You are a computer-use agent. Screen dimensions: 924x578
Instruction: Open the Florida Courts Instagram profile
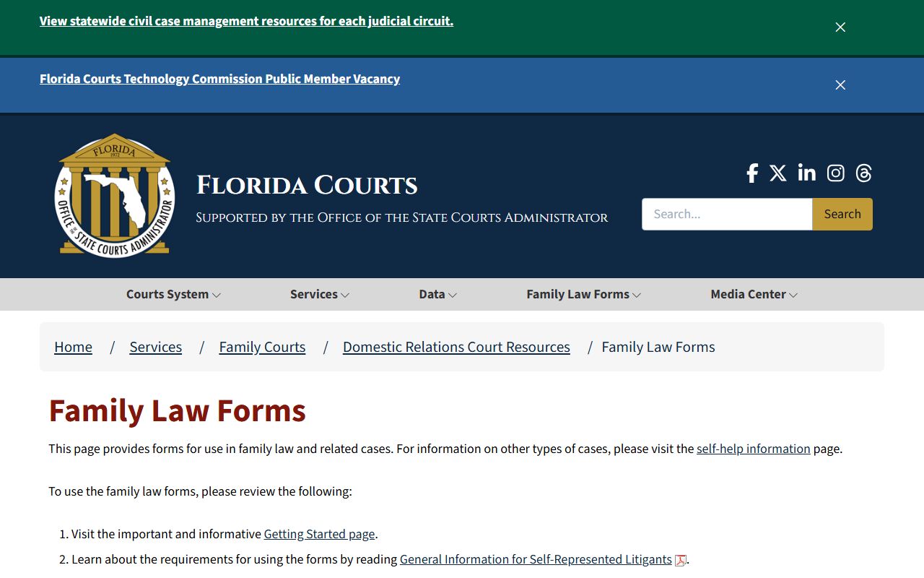tap(836, 173)
